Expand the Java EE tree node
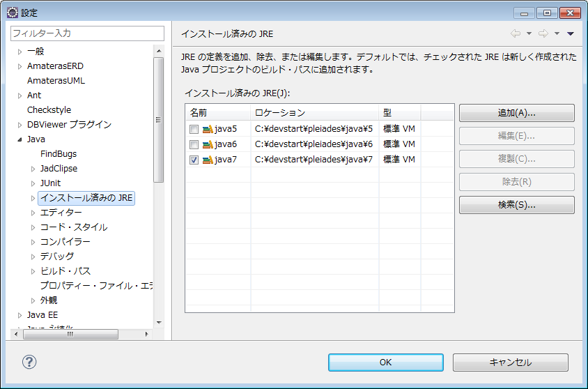The image size is (588, 389). coord(20,316)
